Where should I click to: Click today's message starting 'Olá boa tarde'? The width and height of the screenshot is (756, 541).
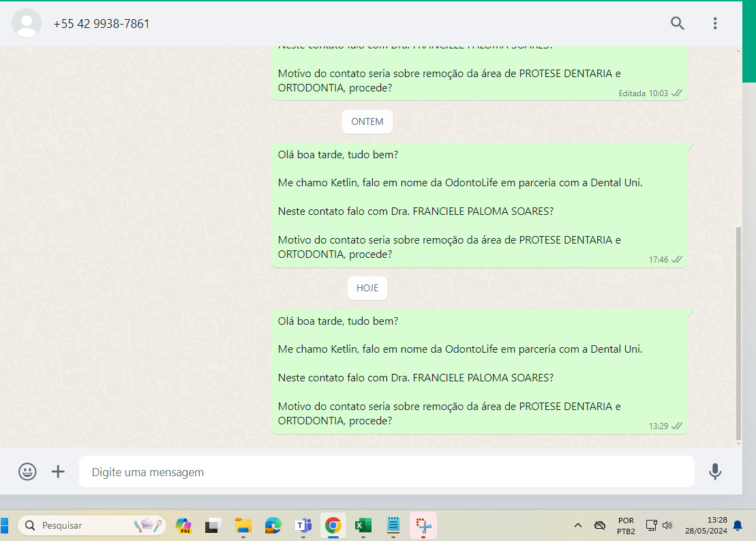479,371
